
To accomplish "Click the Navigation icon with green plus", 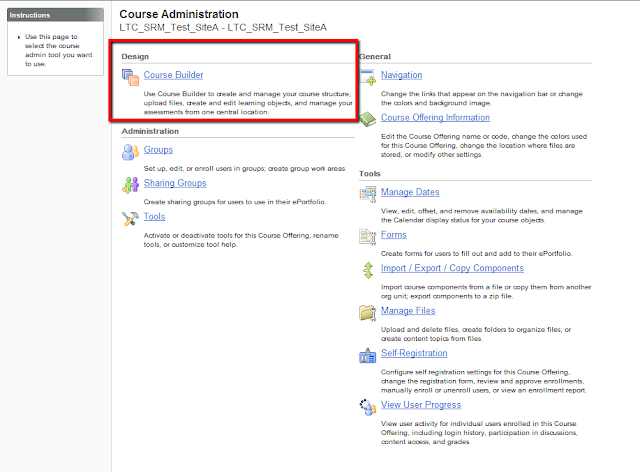I will 368,77.
